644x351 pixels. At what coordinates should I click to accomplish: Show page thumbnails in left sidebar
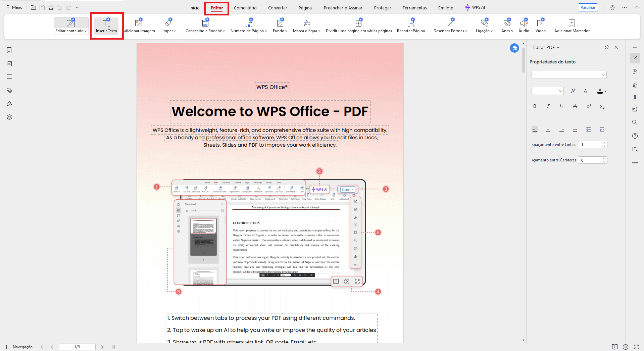[9, 63]
